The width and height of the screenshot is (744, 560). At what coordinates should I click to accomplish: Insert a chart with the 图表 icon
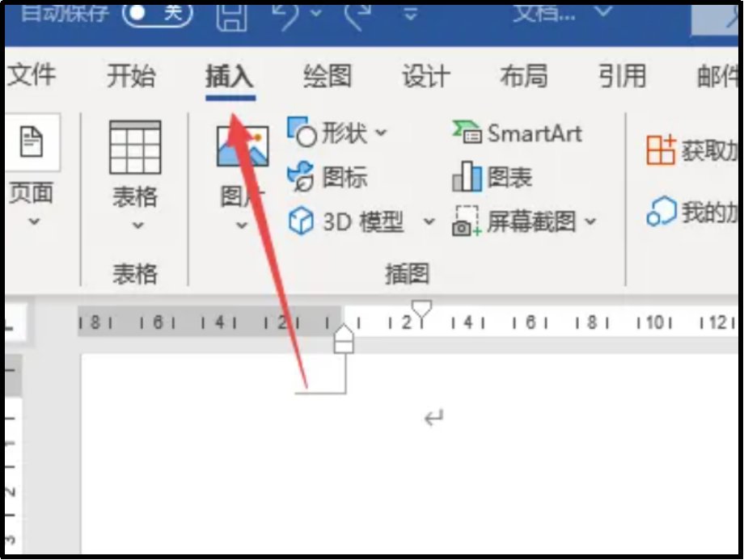[499, 177]
